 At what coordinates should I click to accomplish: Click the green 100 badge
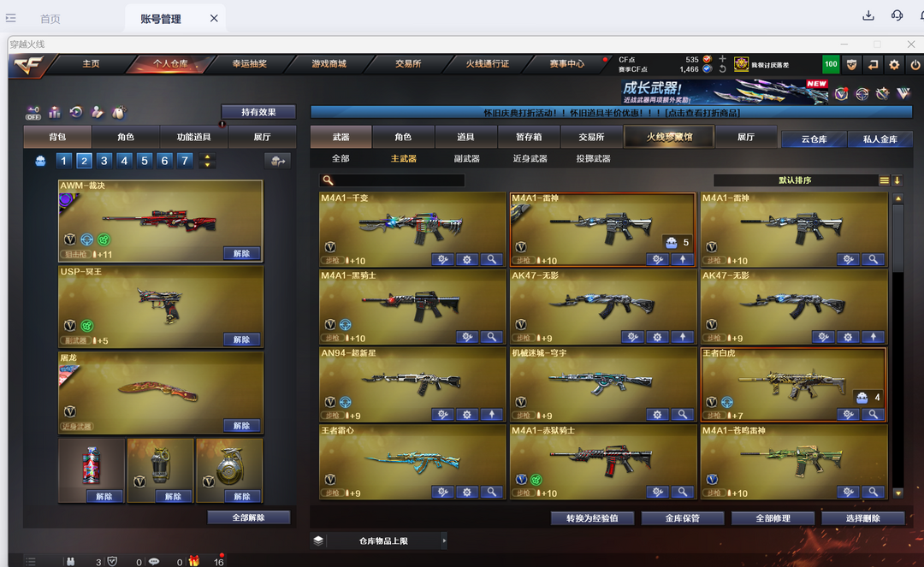click(831, 64)
